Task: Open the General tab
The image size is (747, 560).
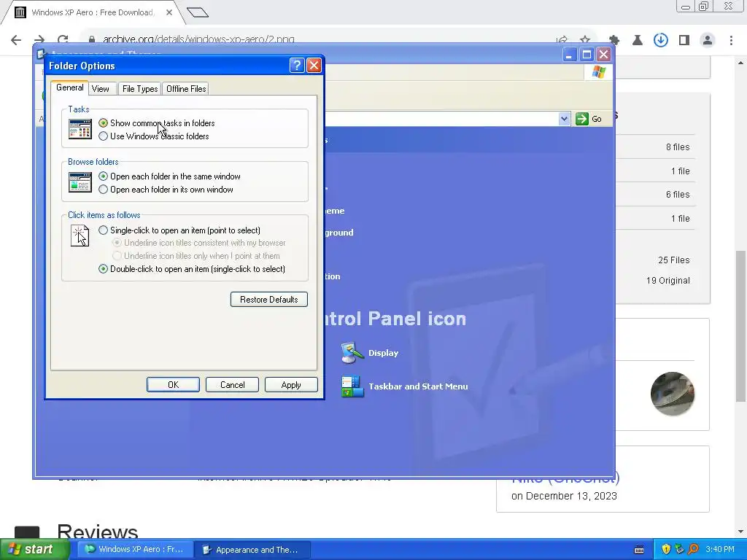Action: pyautogui.click(x=69, y=87)
